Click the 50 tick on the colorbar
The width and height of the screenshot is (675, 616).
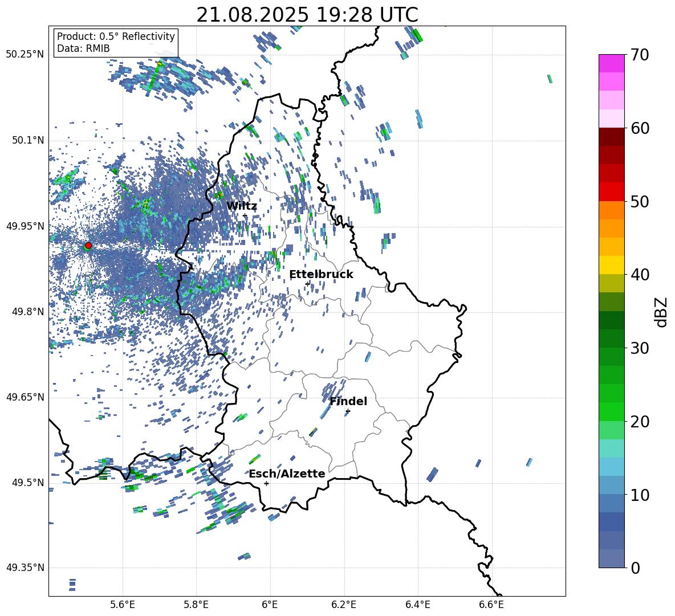click(640, 201)
